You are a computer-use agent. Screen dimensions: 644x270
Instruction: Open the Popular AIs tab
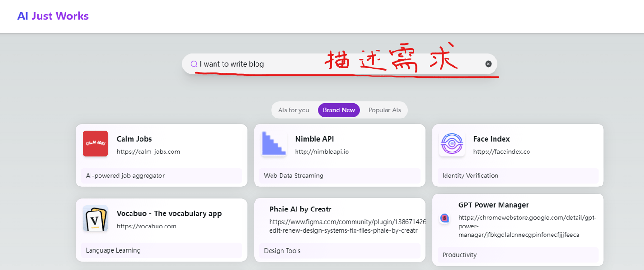point(385,110)
